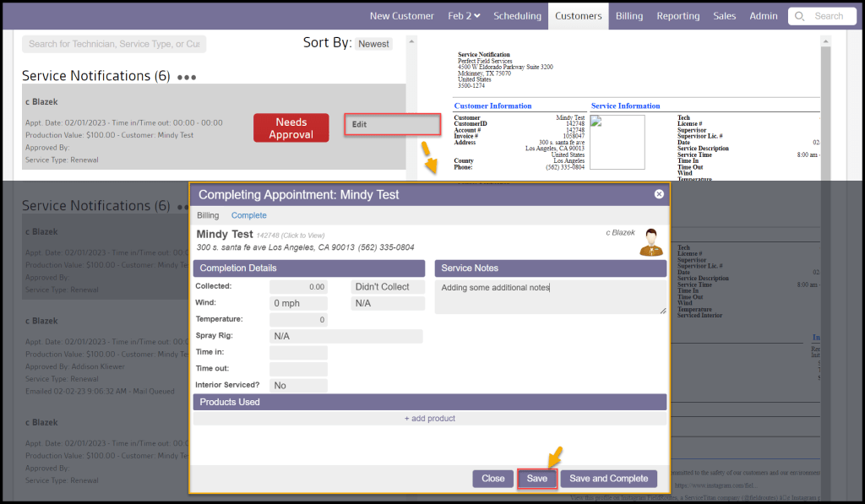Click the red Needs Approval button

pos(291,128)
